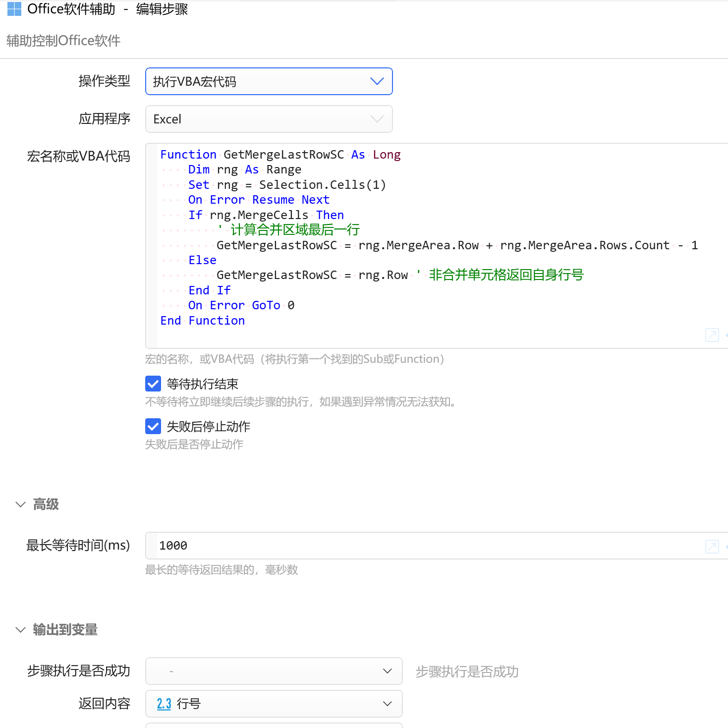Place cursor on Function GetMergeLastRowSC declaration line
Viewport: 728px width, 728px height.
tap(280, 155)
